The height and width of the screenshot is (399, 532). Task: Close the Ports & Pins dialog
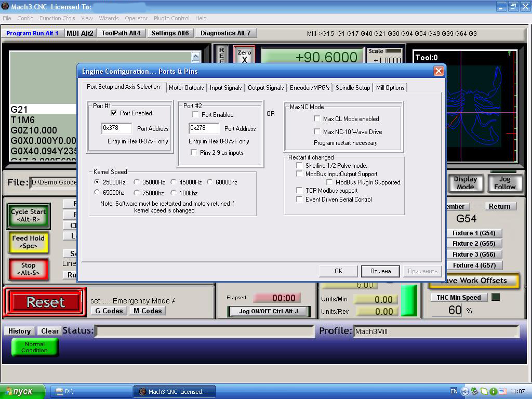(438, 71)
